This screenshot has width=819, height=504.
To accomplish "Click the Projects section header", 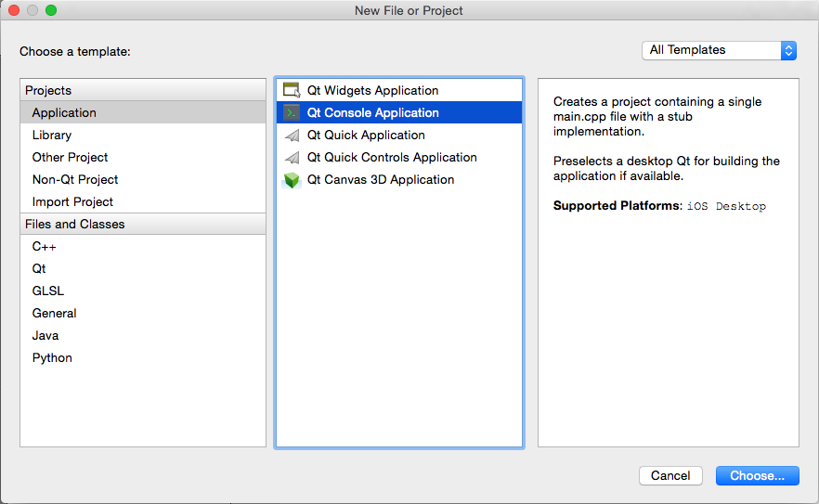I will click(143, 90).
